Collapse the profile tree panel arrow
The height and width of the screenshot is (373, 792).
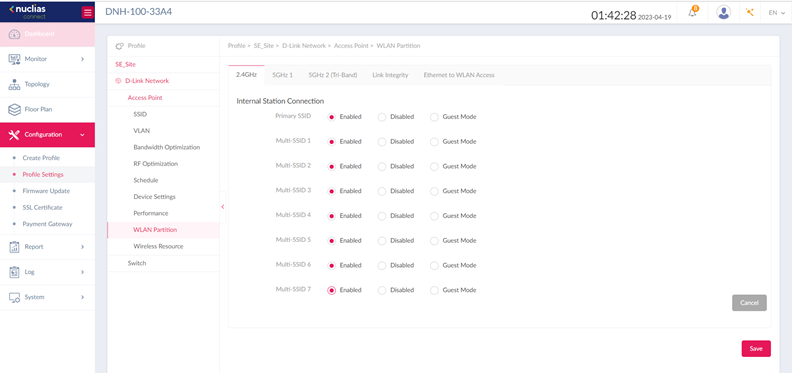(x=223, y=207)
